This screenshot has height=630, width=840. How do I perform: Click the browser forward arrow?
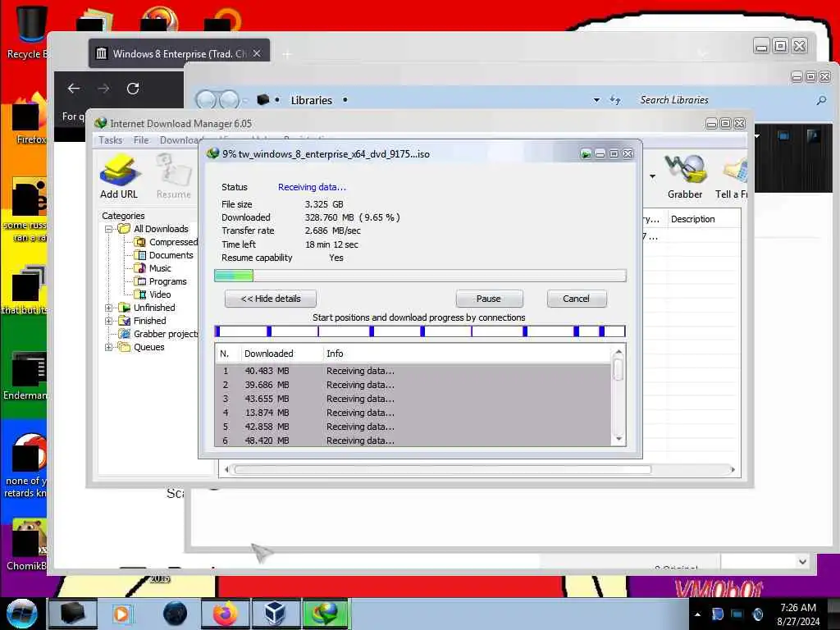point(103,89)
